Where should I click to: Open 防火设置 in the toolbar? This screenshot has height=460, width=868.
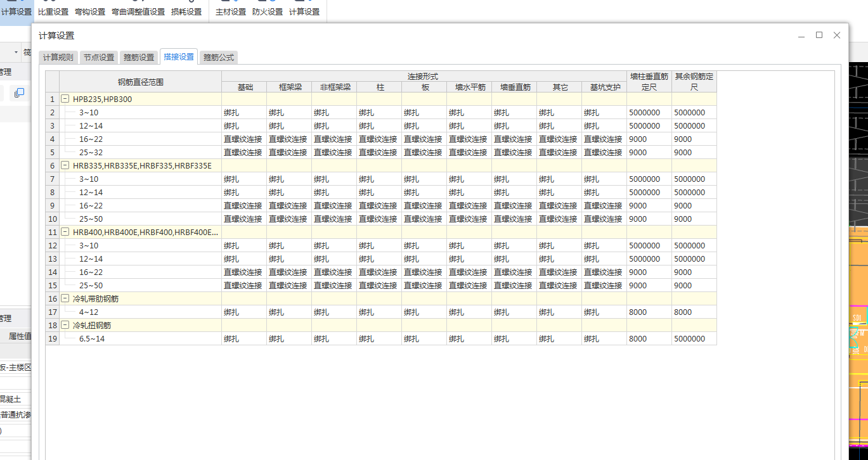point(268,12)
